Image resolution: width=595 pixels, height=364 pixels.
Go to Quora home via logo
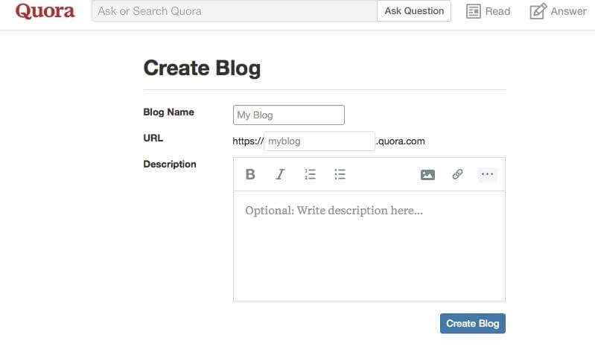coord(45,11)
